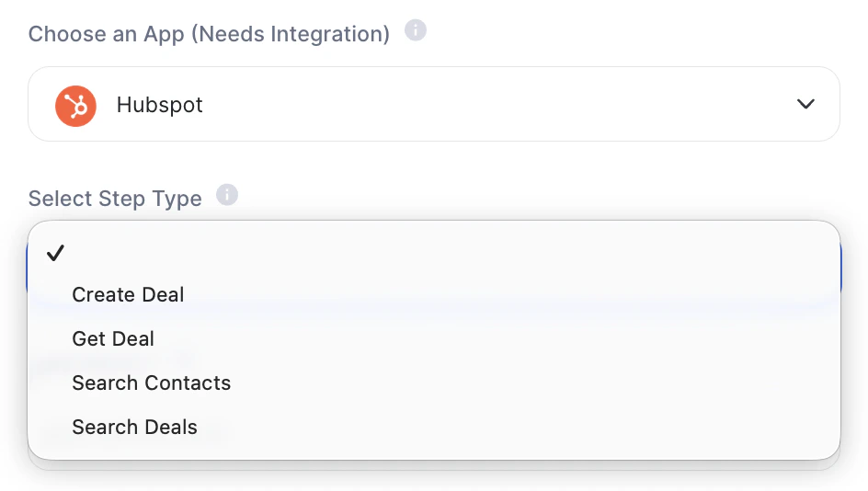
Task: Click the word Contacts in Search Contacts
Action: [190, 383]
